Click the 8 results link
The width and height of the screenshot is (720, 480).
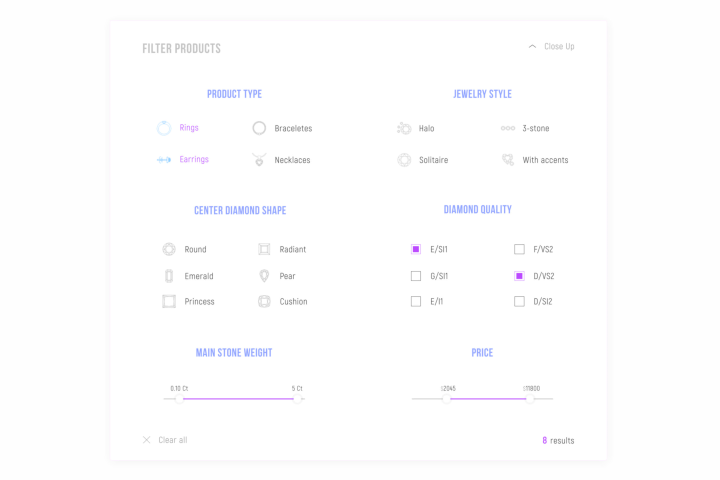tap(558, 440)
